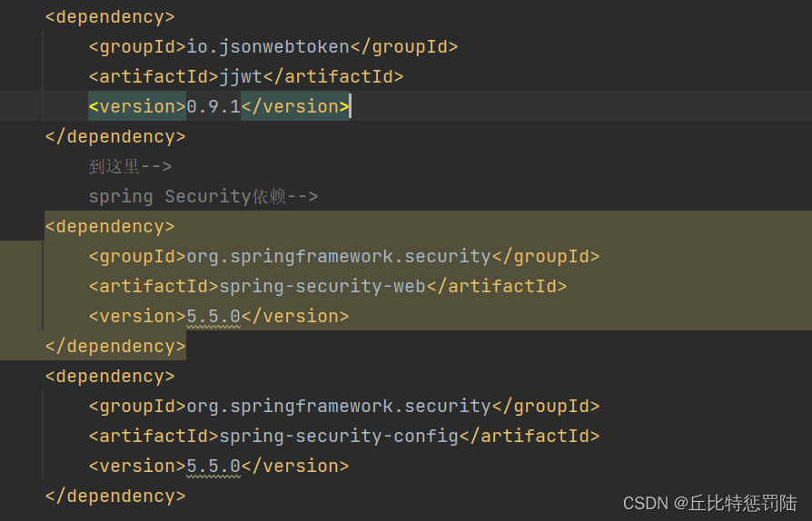Image resolution: width=812 pixels, height=521 pixels.
Task: Click org.springframework.security in the highlighted block
Action: pos(339,257)
